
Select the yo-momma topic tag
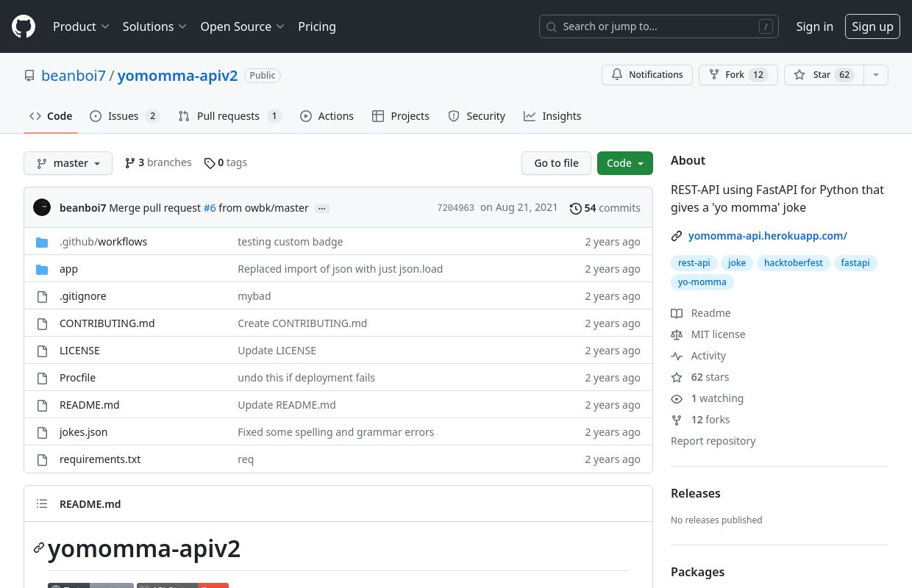coord(702,282)
